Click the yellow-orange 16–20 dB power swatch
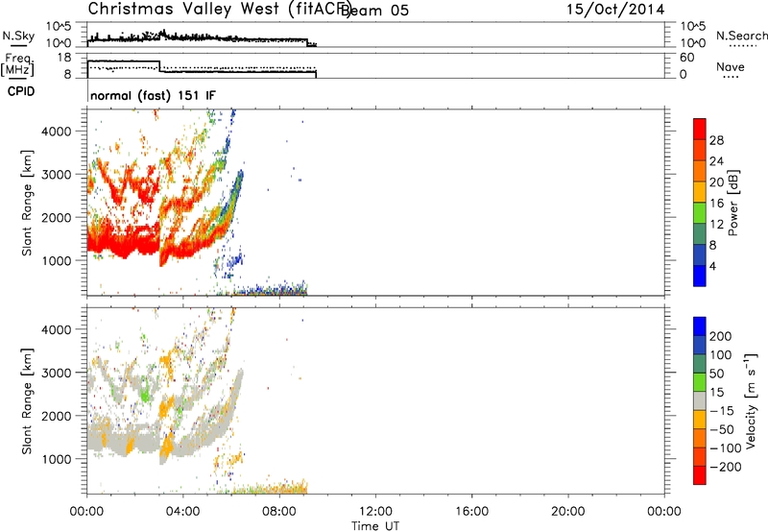768x532 pixels. click(700, 192)
